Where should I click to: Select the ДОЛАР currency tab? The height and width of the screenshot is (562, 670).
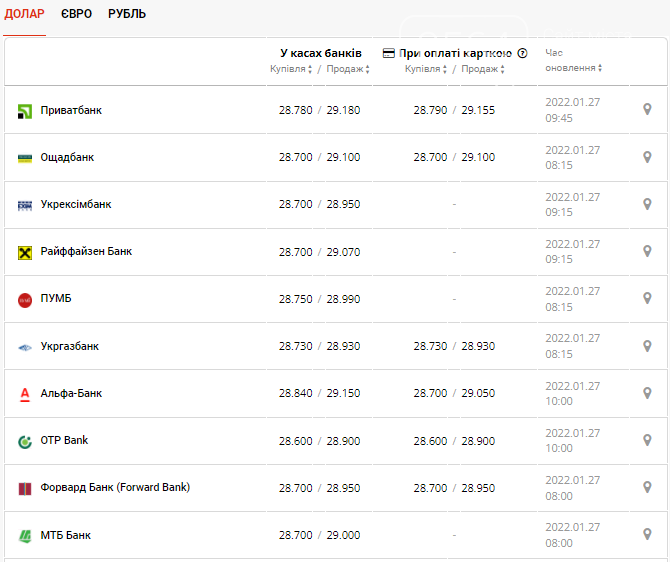24,14
